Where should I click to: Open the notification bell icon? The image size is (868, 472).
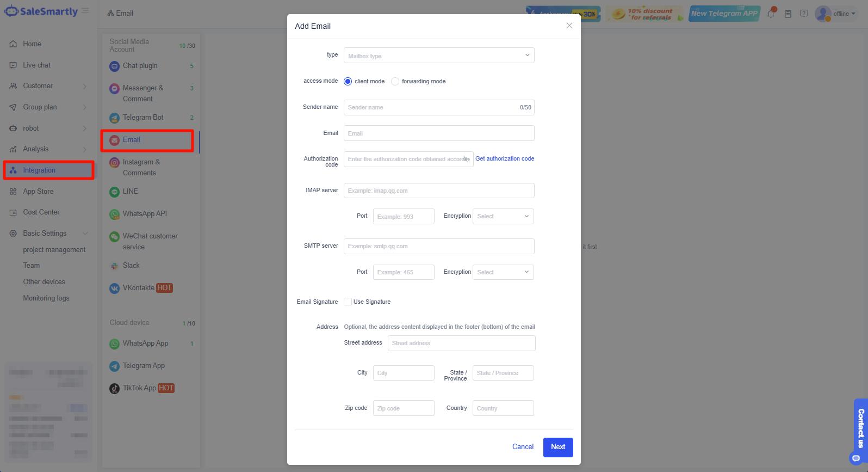pos(771,13)
